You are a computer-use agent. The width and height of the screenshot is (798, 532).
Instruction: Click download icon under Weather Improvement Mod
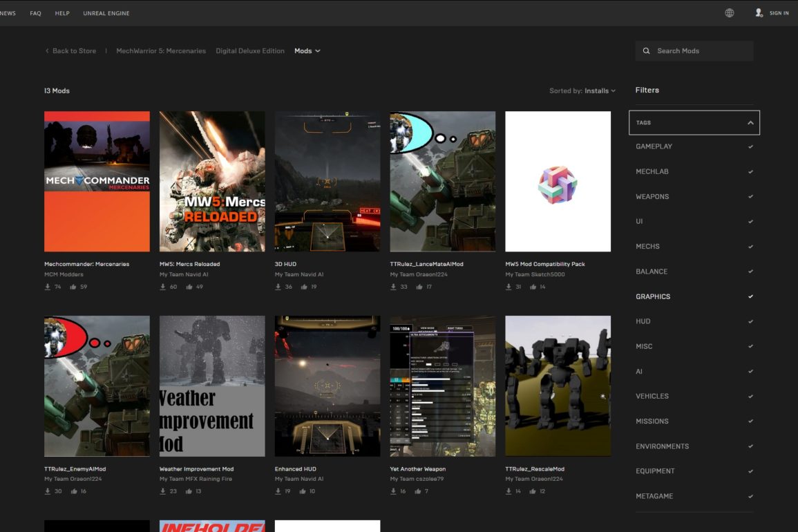pos(163,491)
